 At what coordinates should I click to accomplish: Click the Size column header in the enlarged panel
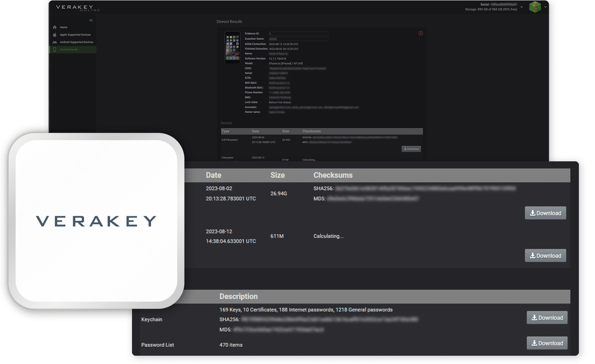[278, 175]
